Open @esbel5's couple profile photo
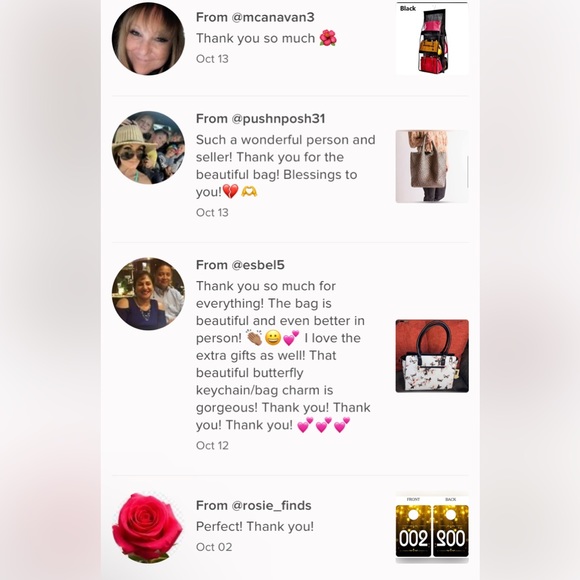Image resolution: width=580 pixels, height=580 pixels. [x=148, y=294]
